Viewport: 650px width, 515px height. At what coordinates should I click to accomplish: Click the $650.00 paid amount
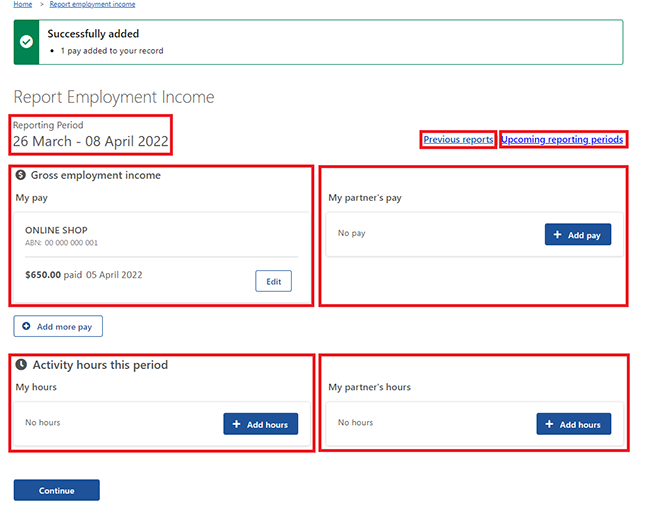43,274
